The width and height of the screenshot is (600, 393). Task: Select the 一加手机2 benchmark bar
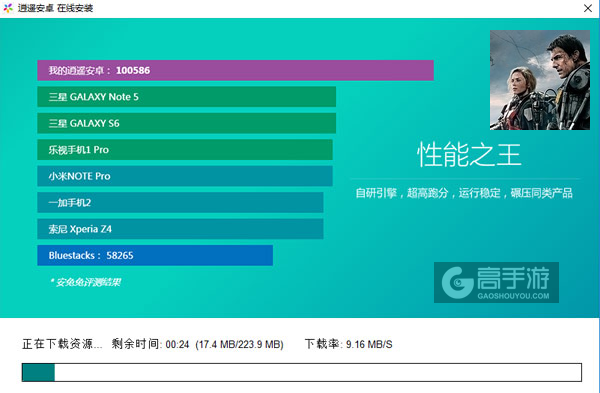click(x=180, y=202)
